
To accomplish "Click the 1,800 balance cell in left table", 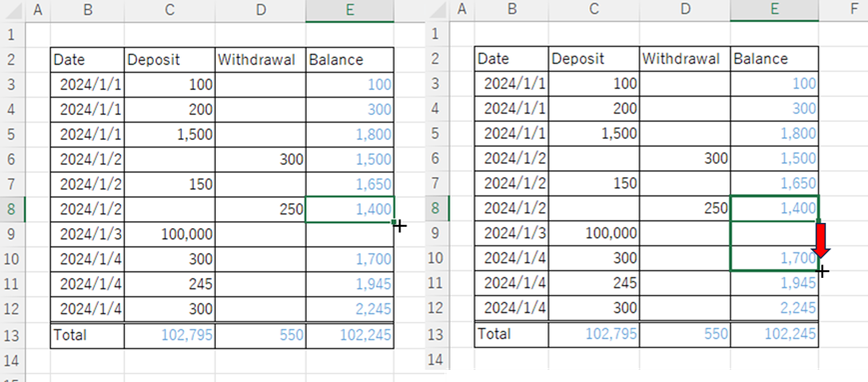I will click(x=350, y=135).
